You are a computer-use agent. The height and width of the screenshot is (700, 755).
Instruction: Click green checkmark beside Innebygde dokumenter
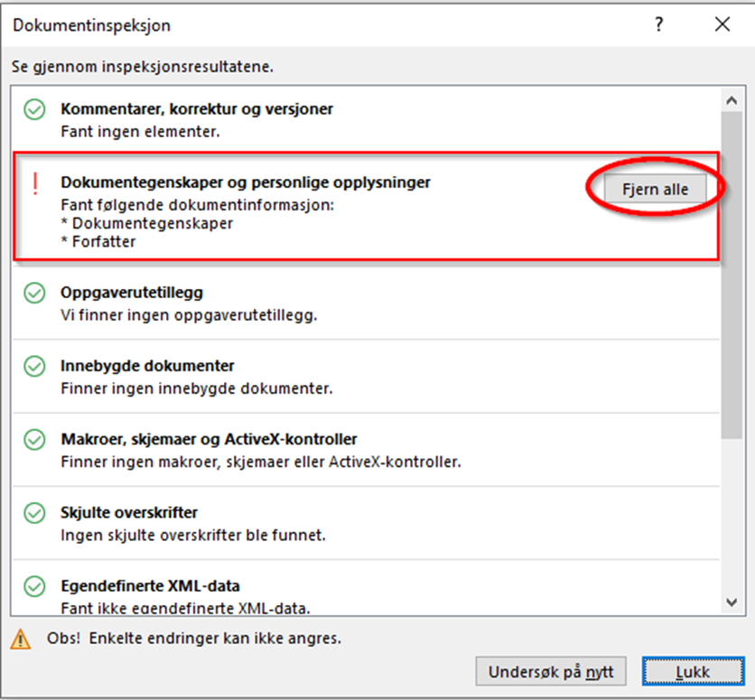click(34, 367)
